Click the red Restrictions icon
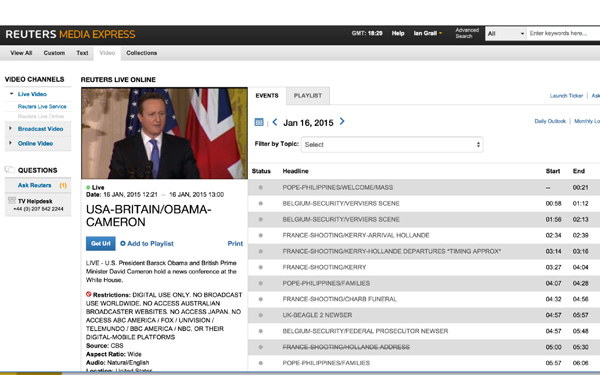The width and height of the screenshot is (600, 375). point(88,294)
